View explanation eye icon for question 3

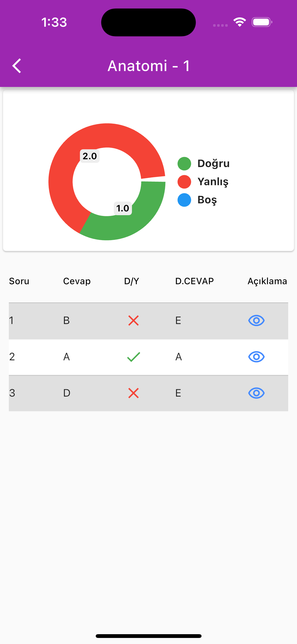pyautogui.click(x=256, y=393)
